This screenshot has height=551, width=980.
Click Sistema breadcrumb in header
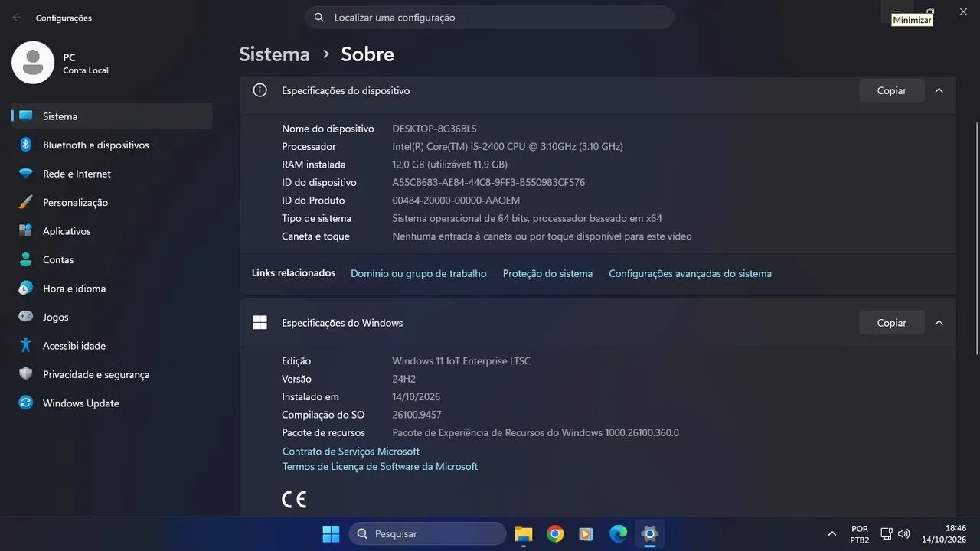(274, 54)
